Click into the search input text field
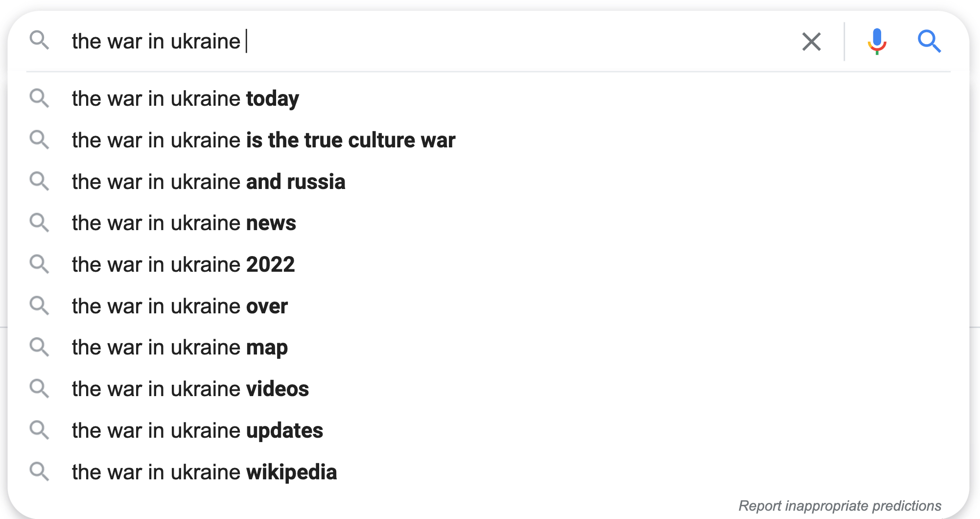The width and height of the screenshot is (980, 519). 431,41
